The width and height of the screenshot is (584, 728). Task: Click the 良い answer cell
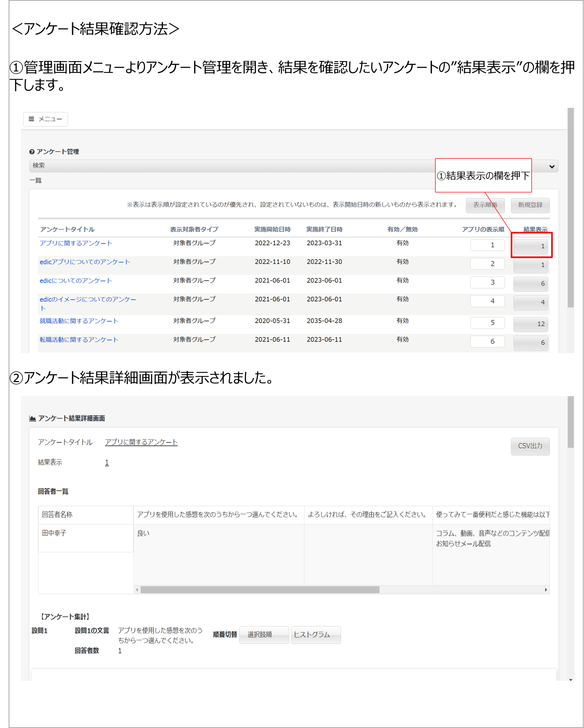(x=219, y=555)
